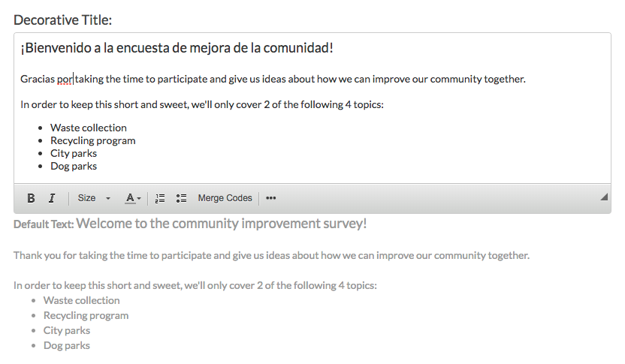Click the "City parks" bullet in editor
Viewport: 625px width, 364px height.
(x=74, y=153)
